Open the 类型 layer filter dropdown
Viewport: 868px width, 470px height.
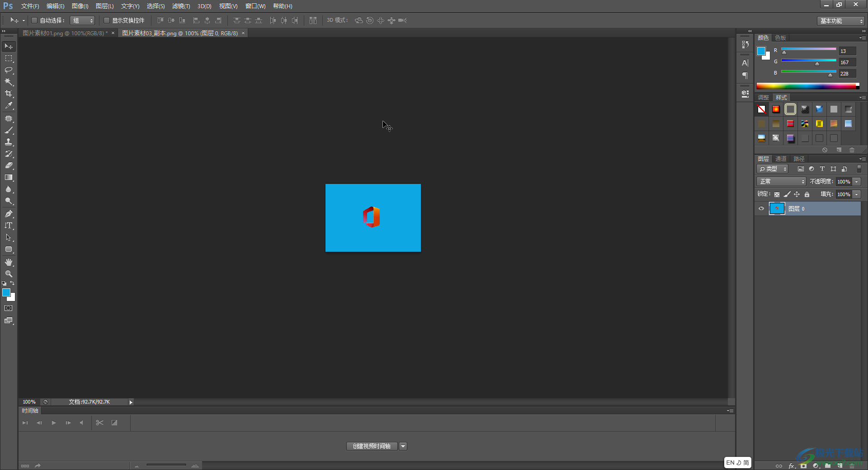[x=773, y=169]
